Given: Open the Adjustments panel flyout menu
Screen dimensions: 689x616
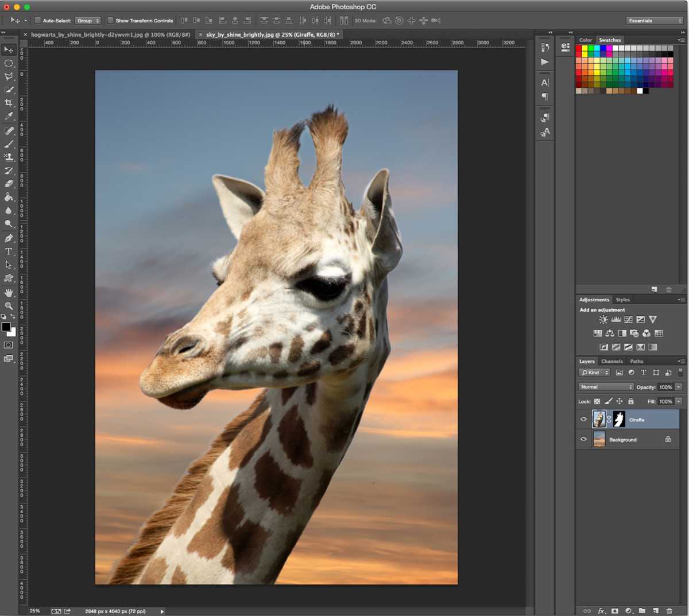Looking at the screenshot, I should pos(682,300).
